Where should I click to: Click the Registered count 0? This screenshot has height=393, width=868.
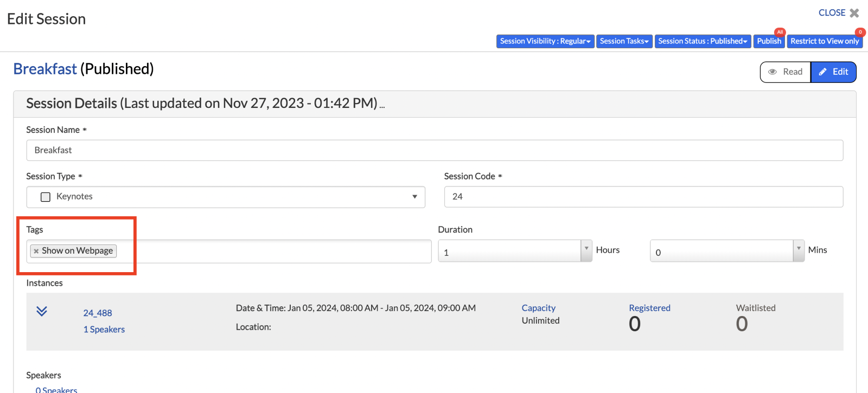[635, 324]
